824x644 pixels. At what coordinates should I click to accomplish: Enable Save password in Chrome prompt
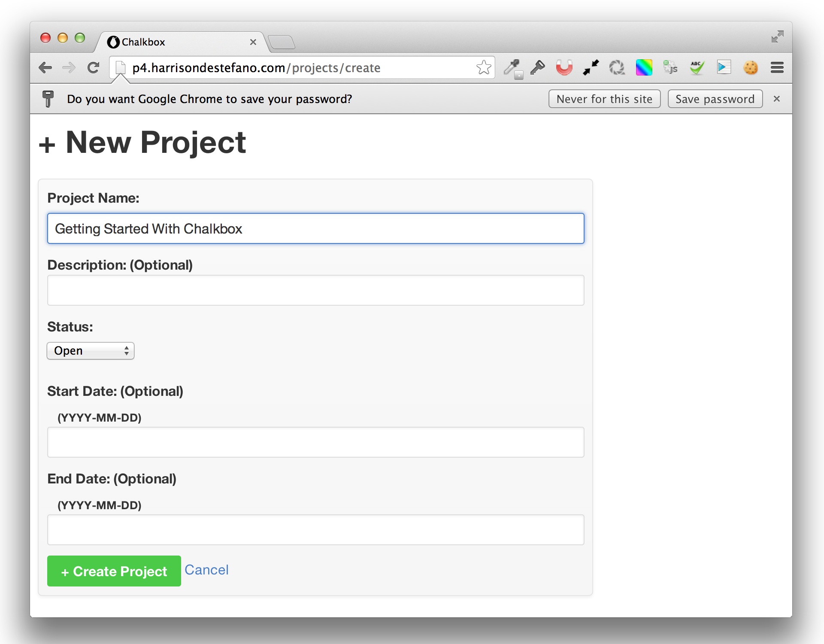[x=715, y=99]
